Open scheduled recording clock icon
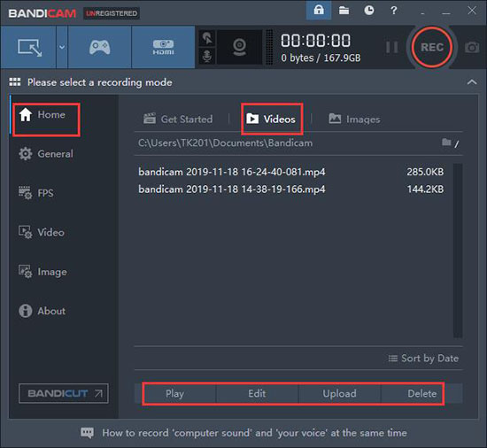 click(x=369, y=11)
